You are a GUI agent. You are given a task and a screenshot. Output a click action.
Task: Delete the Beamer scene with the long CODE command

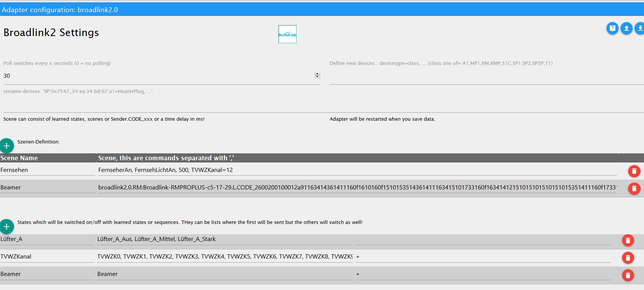[x=634, y=189]
